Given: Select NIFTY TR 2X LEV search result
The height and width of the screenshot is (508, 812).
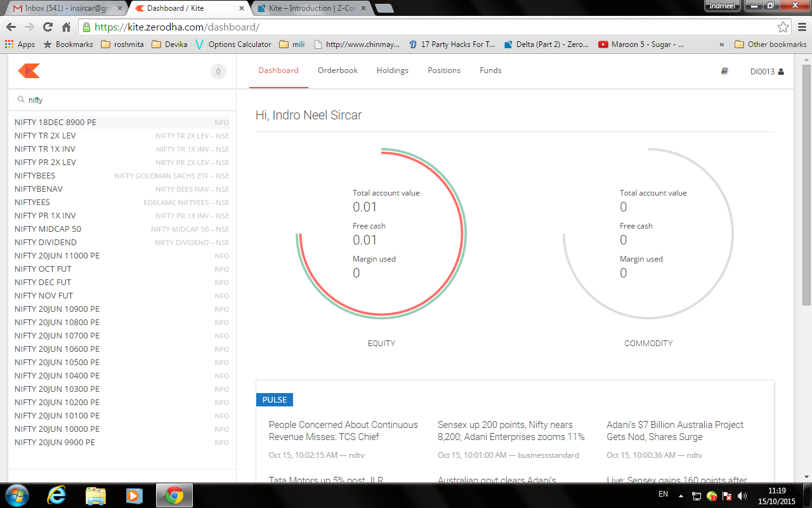Looking at the screenshot, I should tap(122, 135).
